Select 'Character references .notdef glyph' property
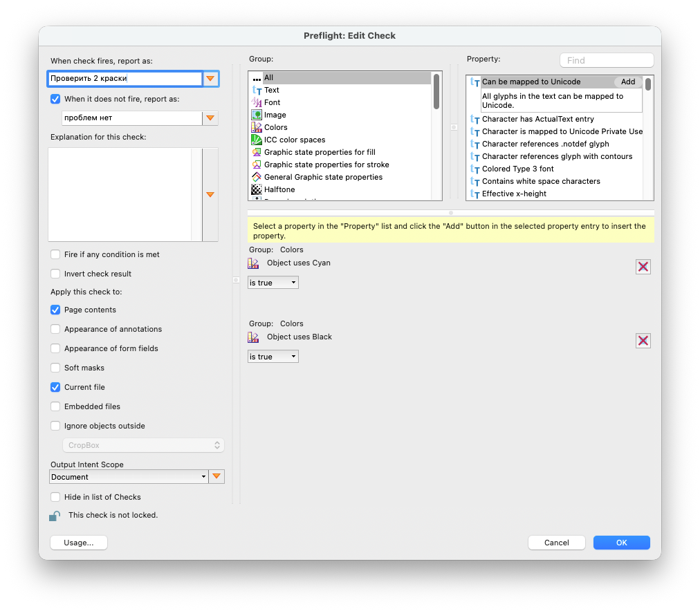Screen dimensions: 700x611 coord(556,144)
